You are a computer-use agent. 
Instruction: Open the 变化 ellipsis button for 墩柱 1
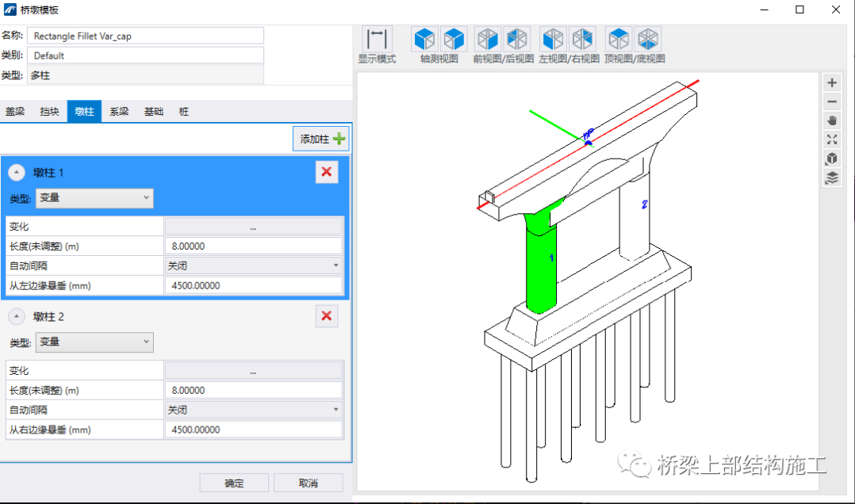point(254,227)
